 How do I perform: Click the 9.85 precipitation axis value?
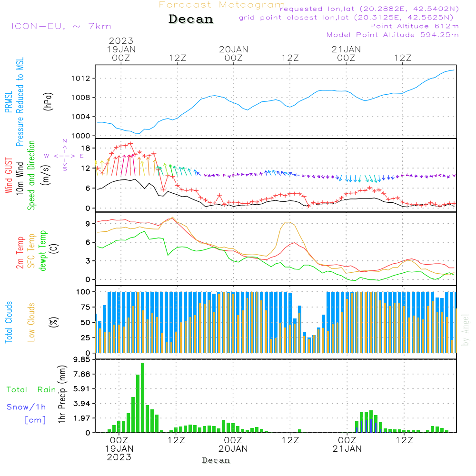pyautogui.click(x=82, y=360)
